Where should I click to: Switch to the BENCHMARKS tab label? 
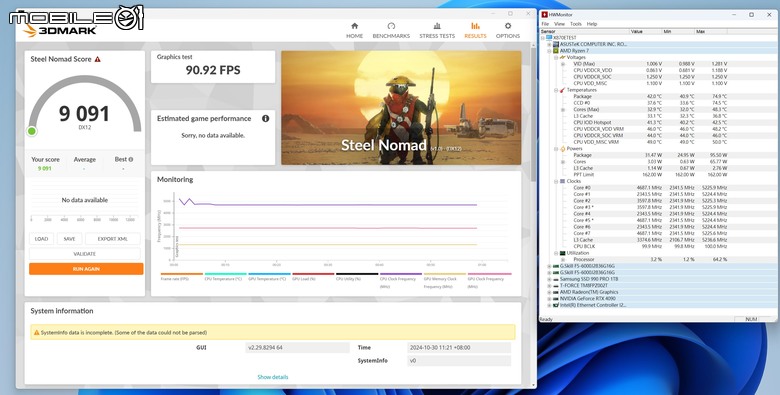[x=391, y=36]
